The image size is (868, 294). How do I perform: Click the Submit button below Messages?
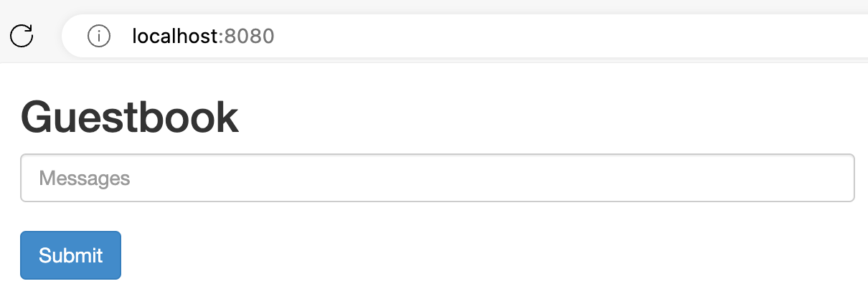pos(70,255)
